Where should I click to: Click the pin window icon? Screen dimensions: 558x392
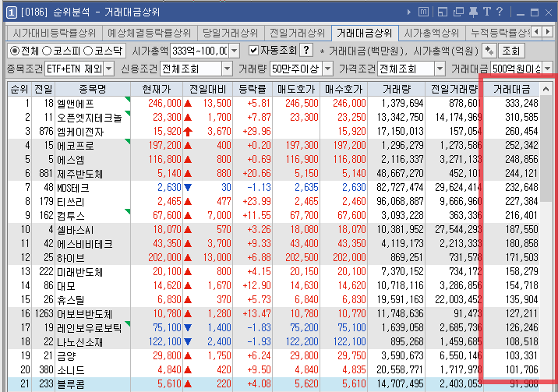point(473,12)
